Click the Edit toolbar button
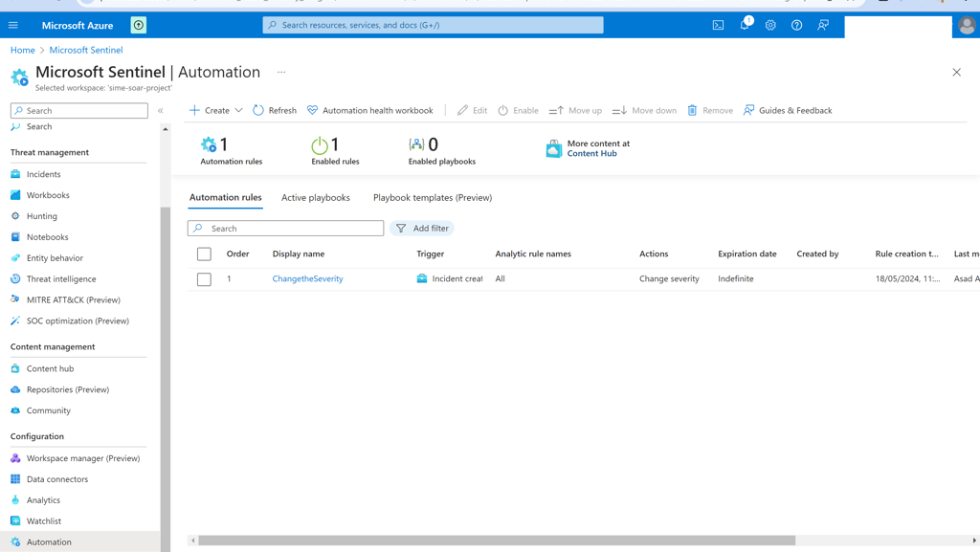 pyautogui.click(x=472, y=111)
